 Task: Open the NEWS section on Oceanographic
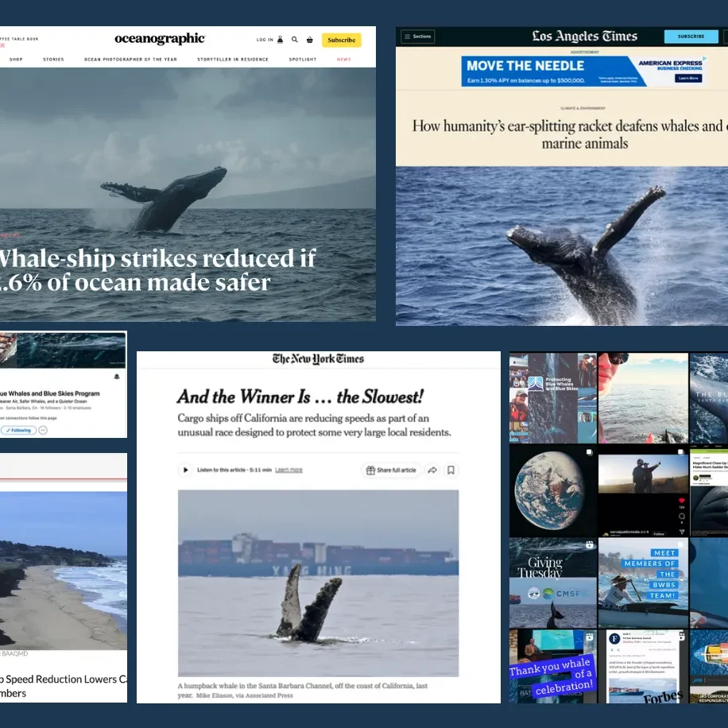[x=343, y=59]
